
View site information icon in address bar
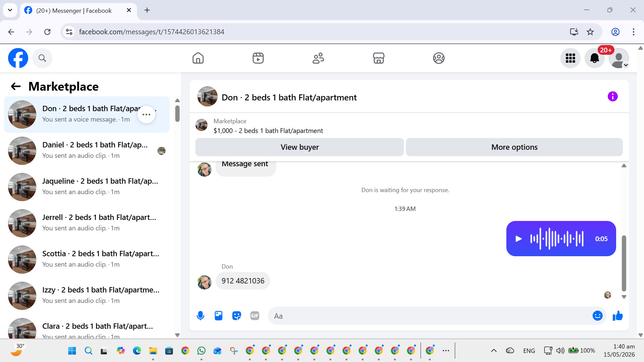(69, 32)
